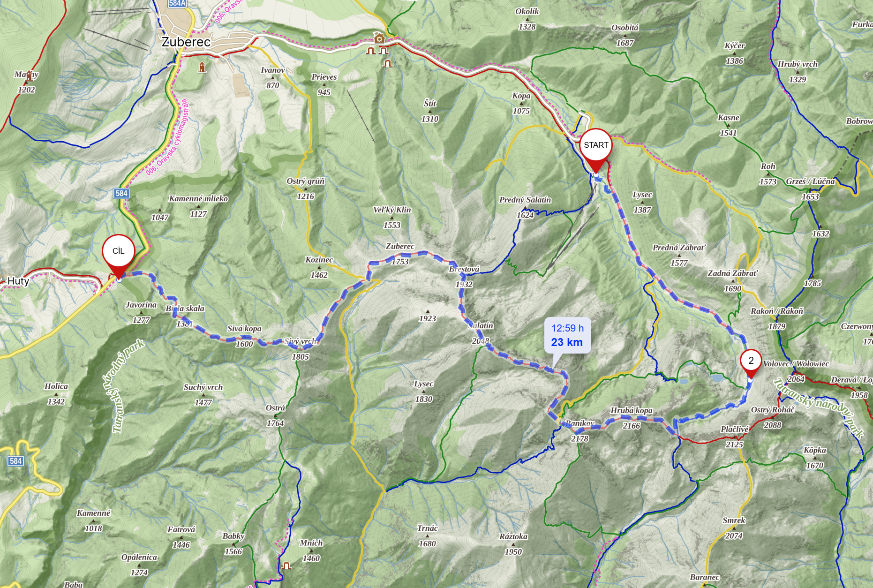Select the lowest of three shelter icons
Image resolution: width=873 pixels, height=588 pixels.
387,62
